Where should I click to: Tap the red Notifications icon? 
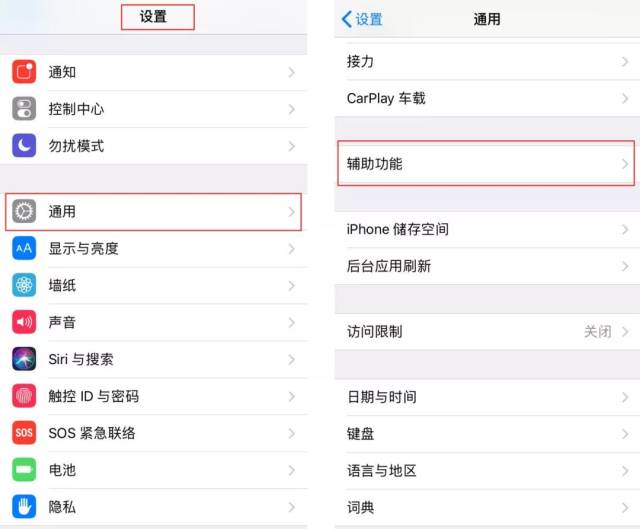(24, 72)
